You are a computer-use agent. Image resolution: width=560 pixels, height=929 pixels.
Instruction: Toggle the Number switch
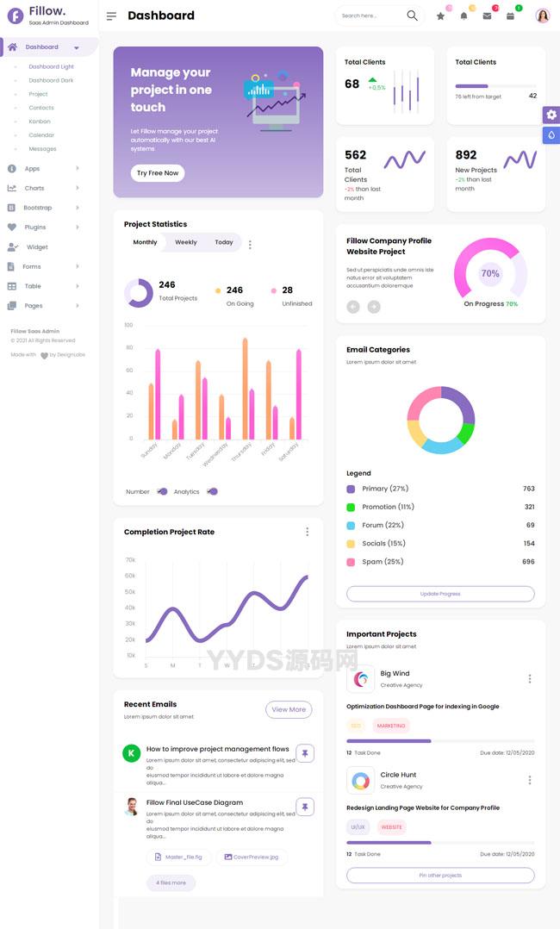[x=162, y=491]
